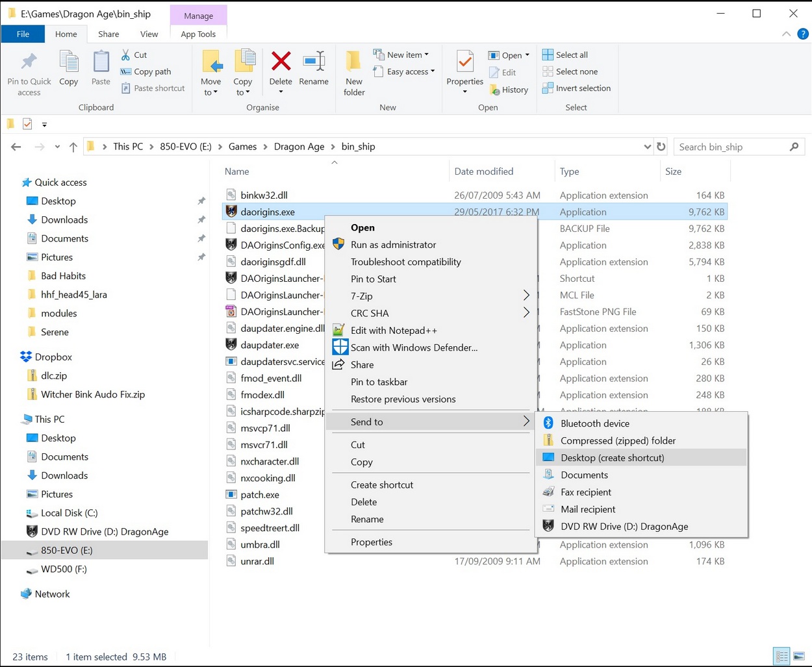Click the Rename ribbon icon
Image resolution: width=812 pixels, height=667 pixels.
tap(314, 62)
